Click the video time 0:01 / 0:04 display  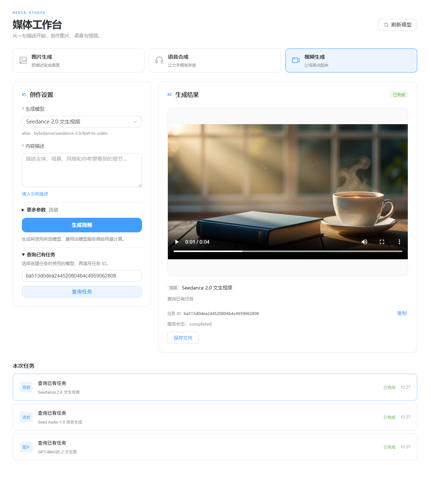point(197,242)
